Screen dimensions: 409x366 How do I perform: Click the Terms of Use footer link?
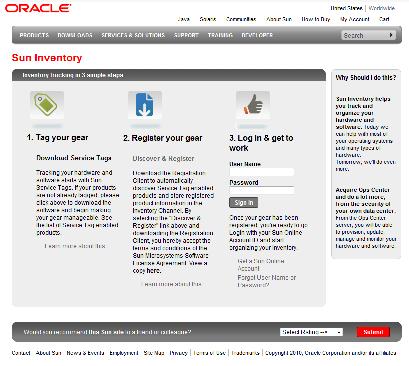(209, 353)
